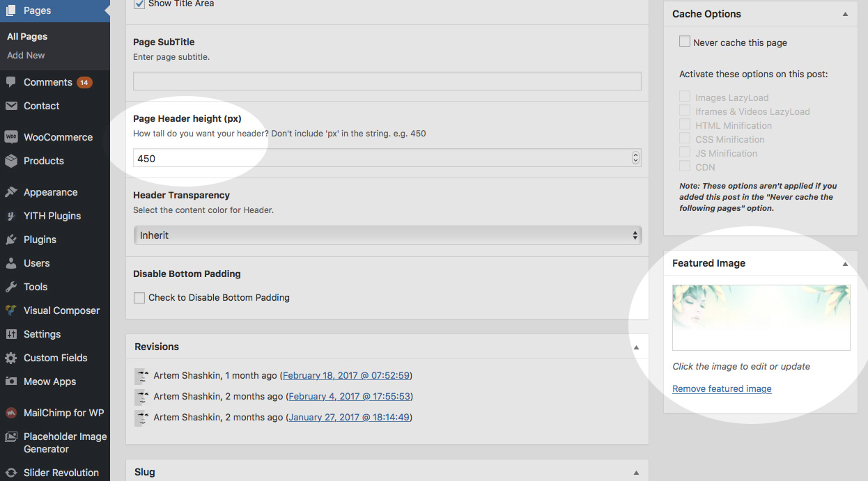Click the Page SubTitle text field
The width and height of the screenshot is (868, 481).
(387, 81)
